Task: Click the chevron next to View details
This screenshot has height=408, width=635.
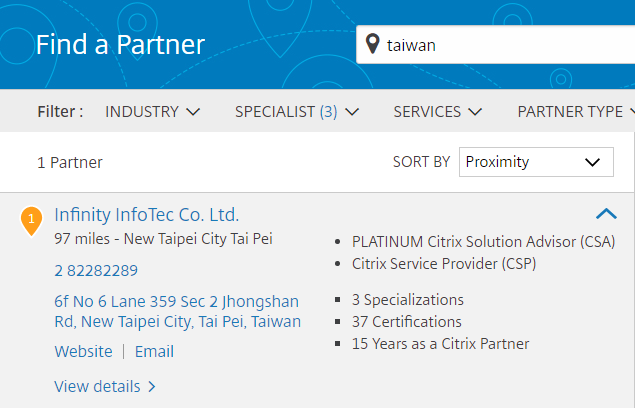Action: [x=152, y=386]
